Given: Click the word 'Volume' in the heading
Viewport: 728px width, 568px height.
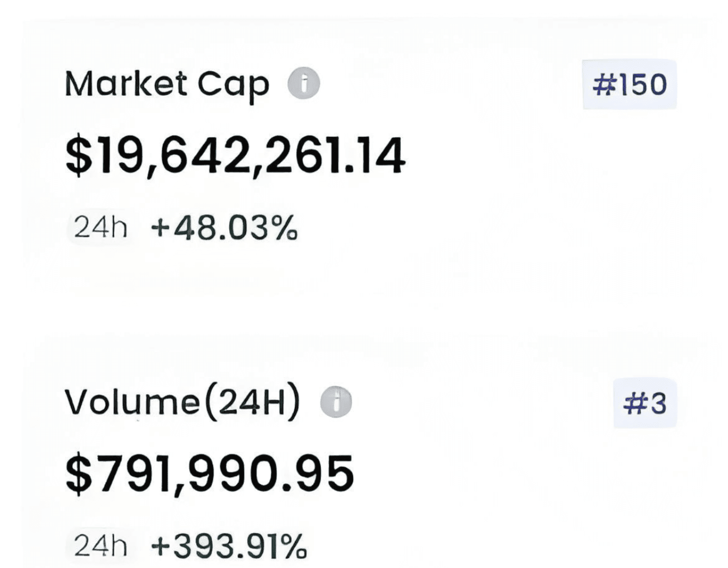Looking at the screenshot, I should [x=132, y=403].
